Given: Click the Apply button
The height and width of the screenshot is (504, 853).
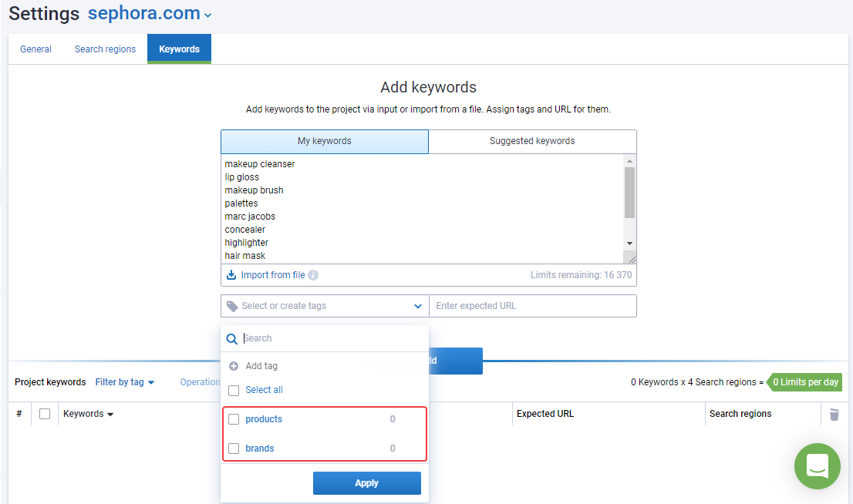Looking at the screenshot, I should [366, 482].
